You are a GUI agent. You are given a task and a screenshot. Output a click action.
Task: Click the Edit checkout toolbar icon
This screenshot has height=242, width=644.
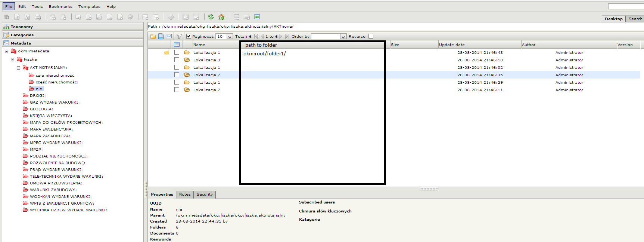pos(99,17)
